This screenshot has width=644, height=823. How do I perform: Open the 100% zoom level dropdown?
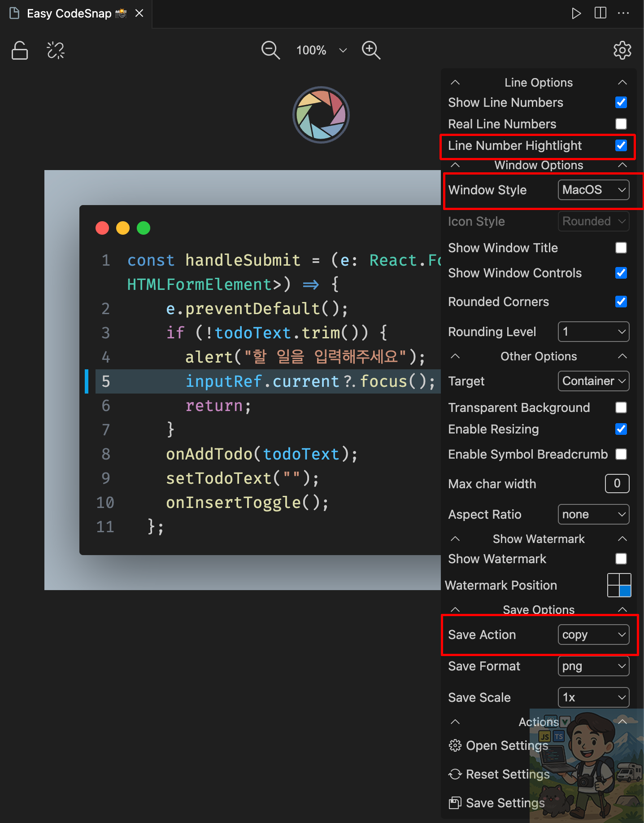322,50
